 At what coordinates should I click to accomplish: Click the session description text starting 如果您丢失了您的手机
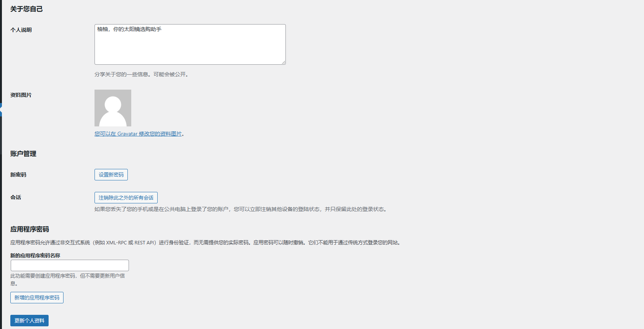(241, 209)
